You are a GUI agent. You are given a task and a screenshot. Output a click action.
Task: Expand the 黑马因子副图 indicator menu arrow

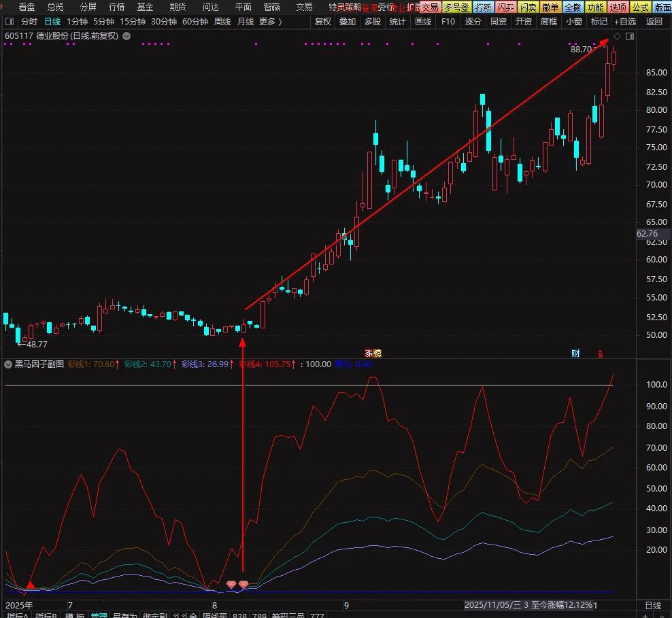click(9, 364)
